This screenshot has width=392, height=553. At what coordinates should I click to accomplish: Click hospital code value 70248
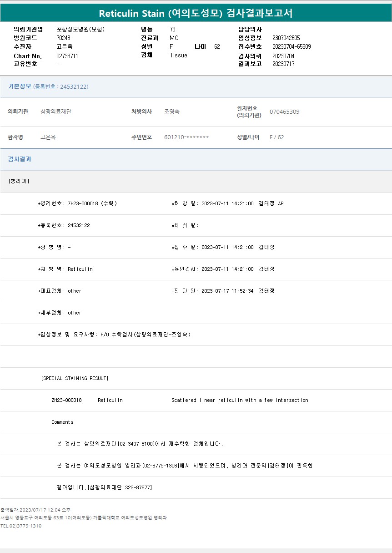pos(63,38)
